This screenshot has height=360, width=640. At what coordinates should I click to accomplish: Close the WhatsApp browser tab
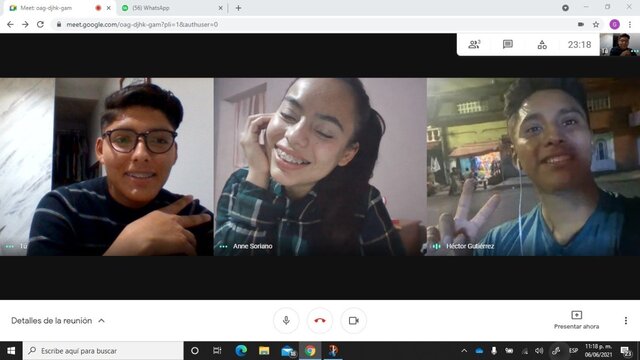point(220,8)
